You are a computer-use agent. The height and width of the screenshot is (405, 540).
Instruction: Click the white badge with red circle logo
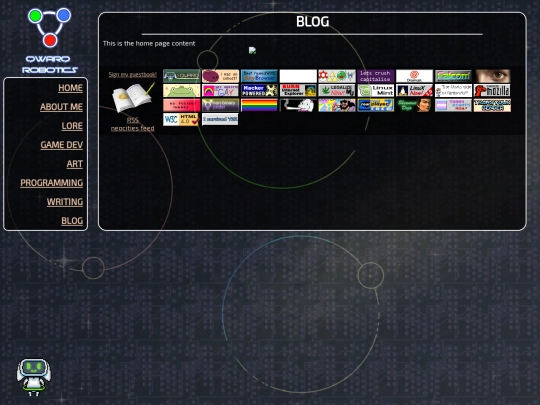[x=414, y=76]
